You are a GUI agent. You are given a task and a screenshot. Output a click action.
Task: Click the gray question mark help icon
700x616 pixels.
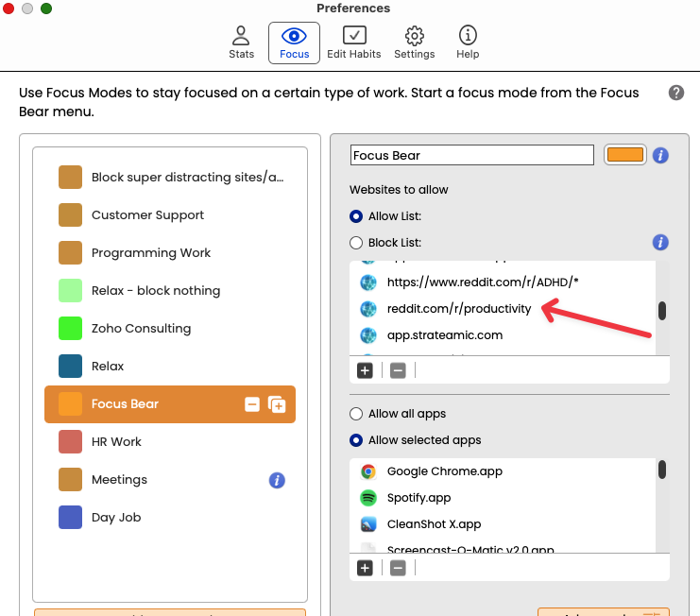[x=675, y=93]
